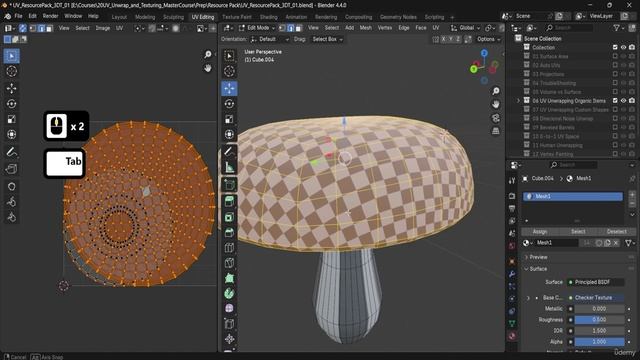The width and height of the screenshot is (640, 360).
Task: Switch to the Texture Paint workspace tab
Action: (237, 17)
